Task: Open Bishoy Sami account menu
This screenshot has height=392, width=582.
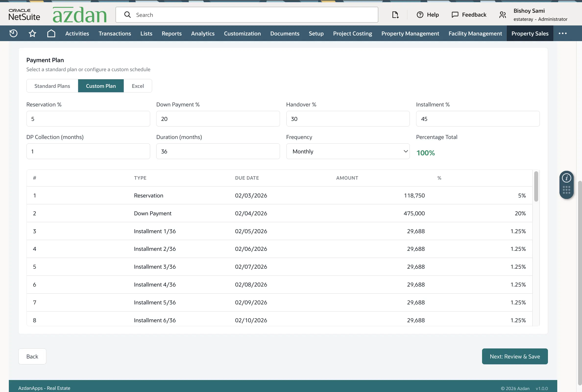Action: (x=540, y=15)
